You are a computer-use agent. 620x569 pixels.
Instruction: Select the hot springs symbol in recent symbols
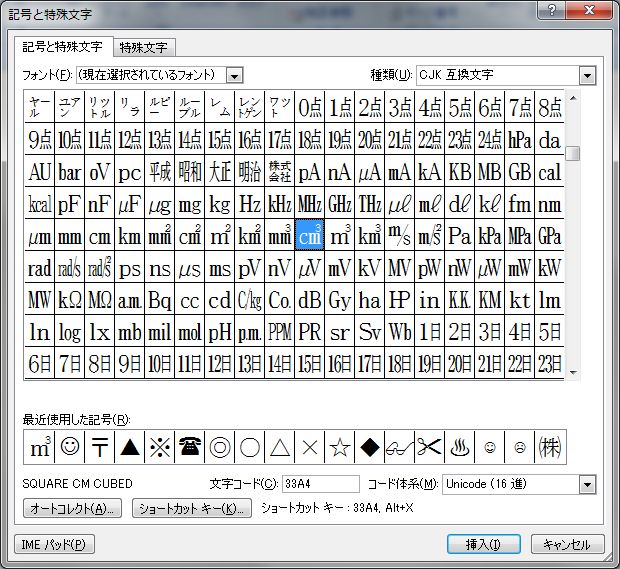coord(459,447)
